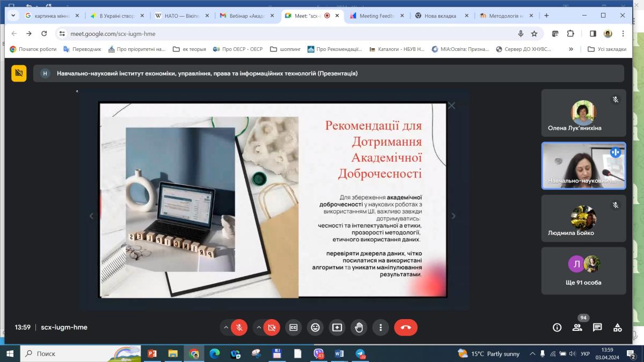
Task: Open the three-dot more options menu
Action: point(381,327)
